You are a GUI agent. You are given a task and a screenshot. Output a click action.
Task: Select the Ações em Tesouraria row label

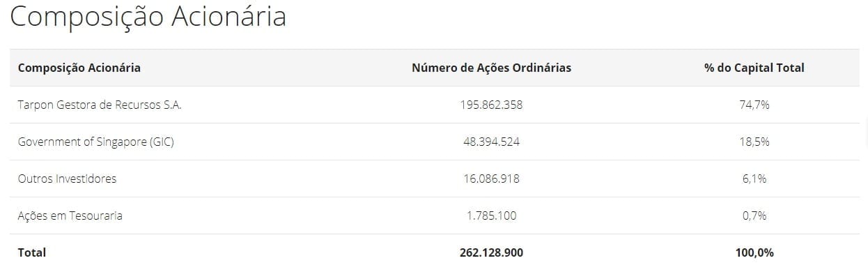tap(70, 216)
